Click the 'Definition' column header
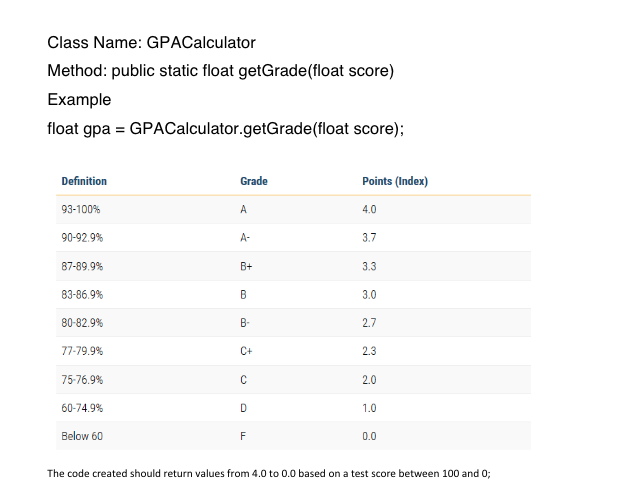 84,181
